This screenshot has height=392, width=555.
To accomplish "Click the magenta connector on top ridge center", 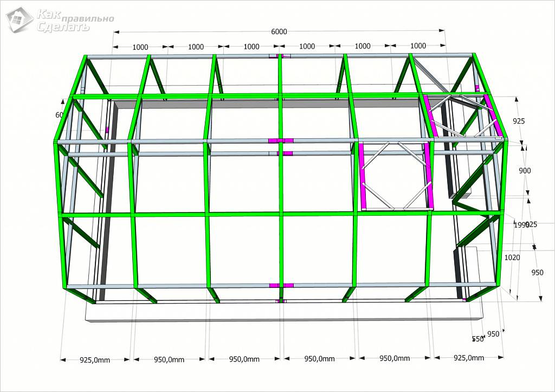I will pyautogui.click(x=280, y=56).
